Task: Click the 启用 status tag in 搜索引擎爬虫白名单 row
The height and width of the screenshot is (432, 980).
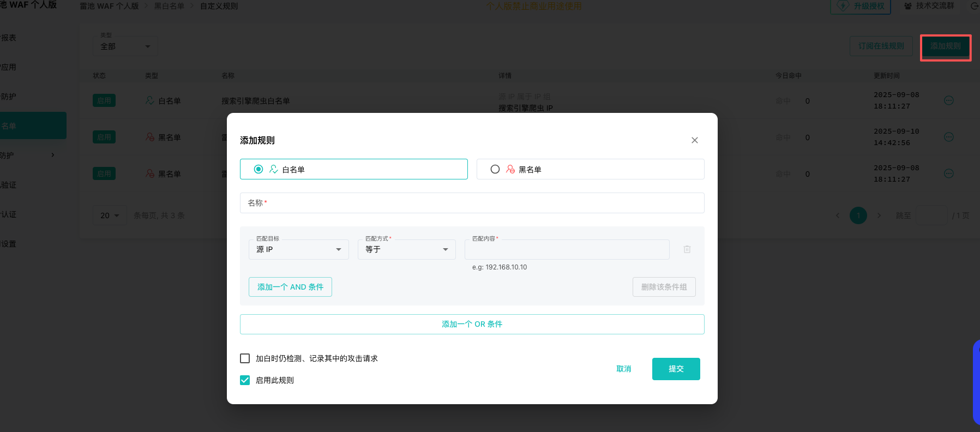Action: coord(104,100)
